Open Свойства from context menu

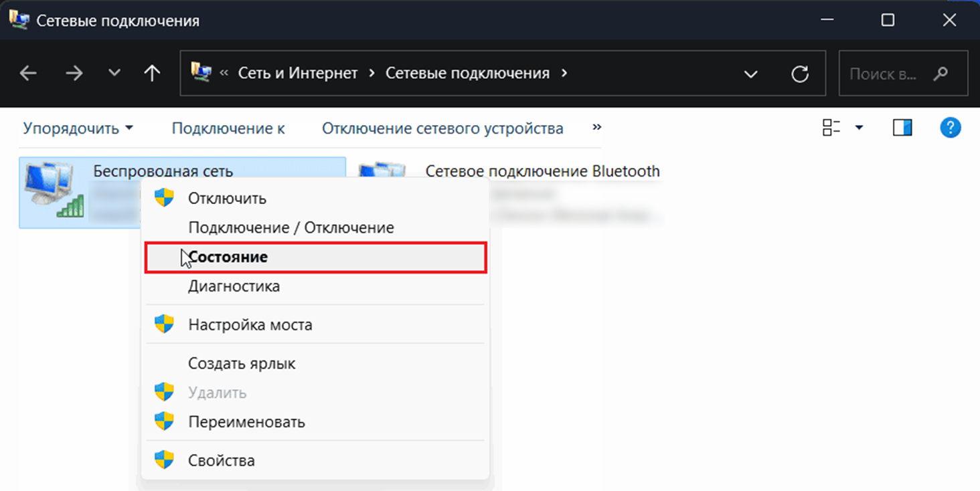click(221, 460)
